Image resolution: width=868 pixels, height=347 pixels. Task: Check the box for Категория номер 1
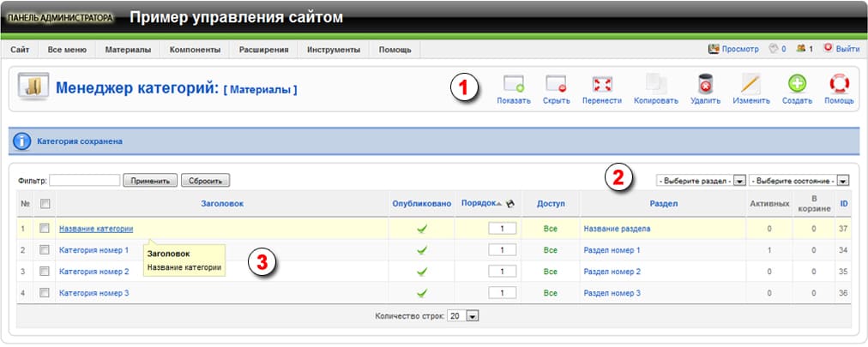45,250
